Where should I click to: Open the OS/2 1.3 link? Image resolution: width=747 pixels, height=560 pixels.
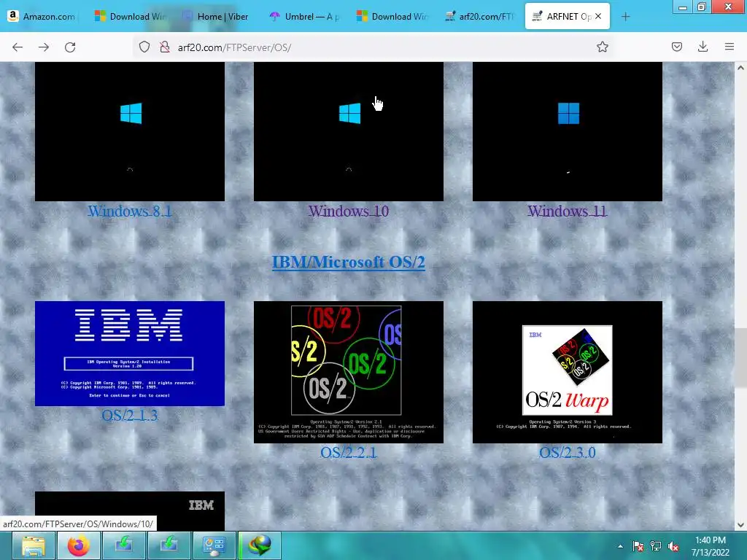[x=130, y=415]
